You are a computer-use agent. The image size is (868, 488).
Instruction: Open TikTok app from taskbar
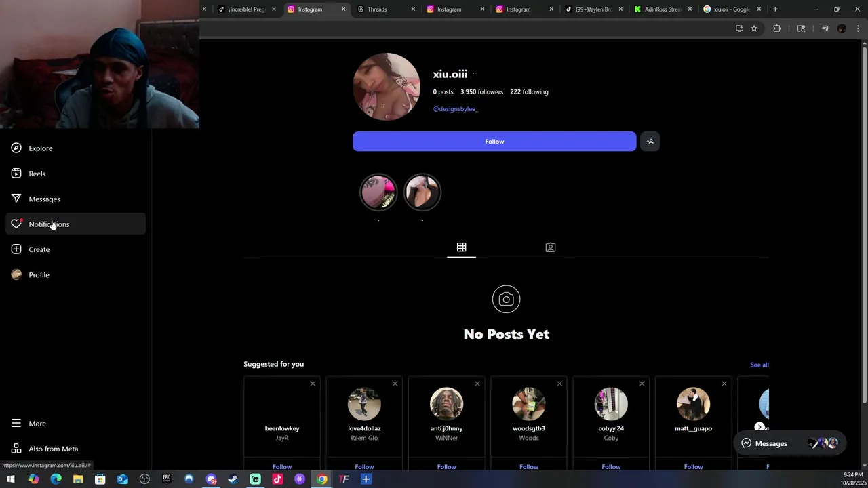(277, 479)
